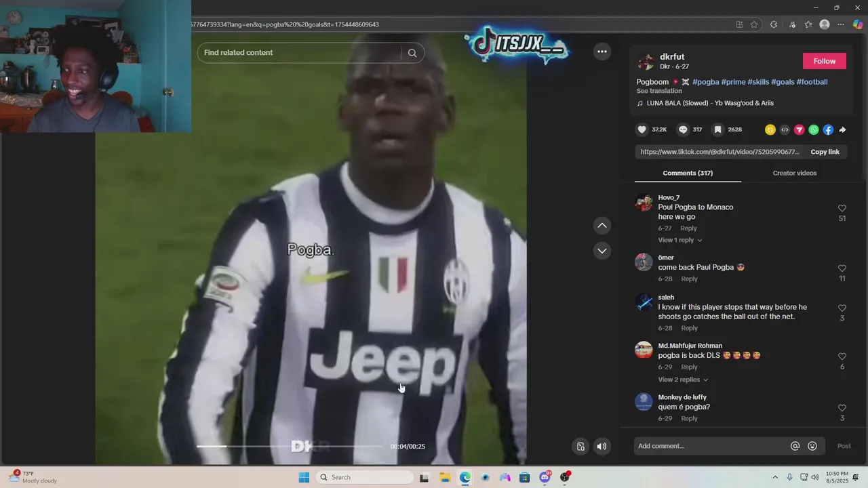This screenshot has width=868, height=488.
Task: Like the video with the heart icon
Action: click(x=642, y=129)
